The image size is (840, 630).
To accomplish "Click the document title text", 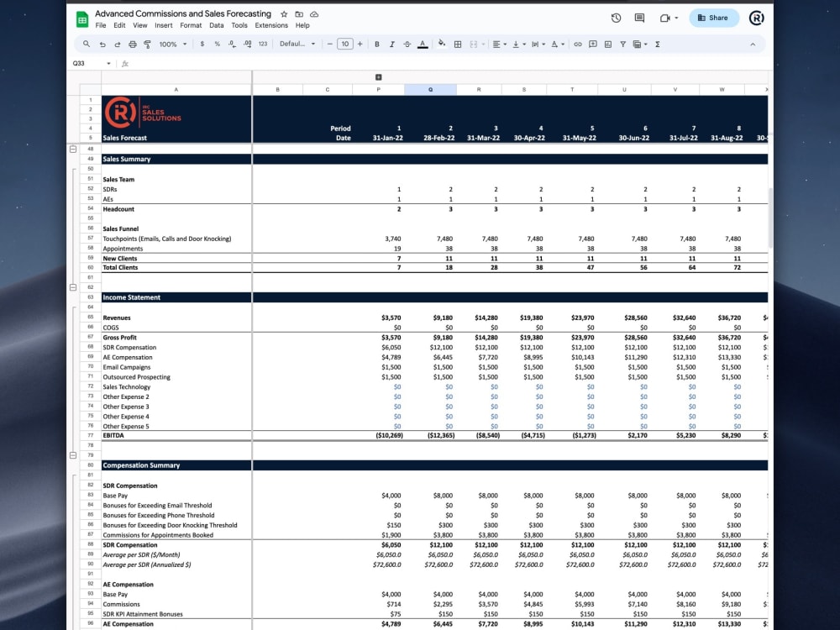I will coord(183,13).
